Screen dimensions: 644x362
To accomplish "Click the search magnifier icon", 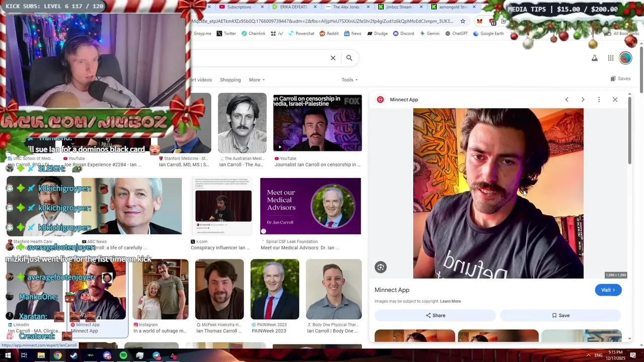I will tap(349, 58).
